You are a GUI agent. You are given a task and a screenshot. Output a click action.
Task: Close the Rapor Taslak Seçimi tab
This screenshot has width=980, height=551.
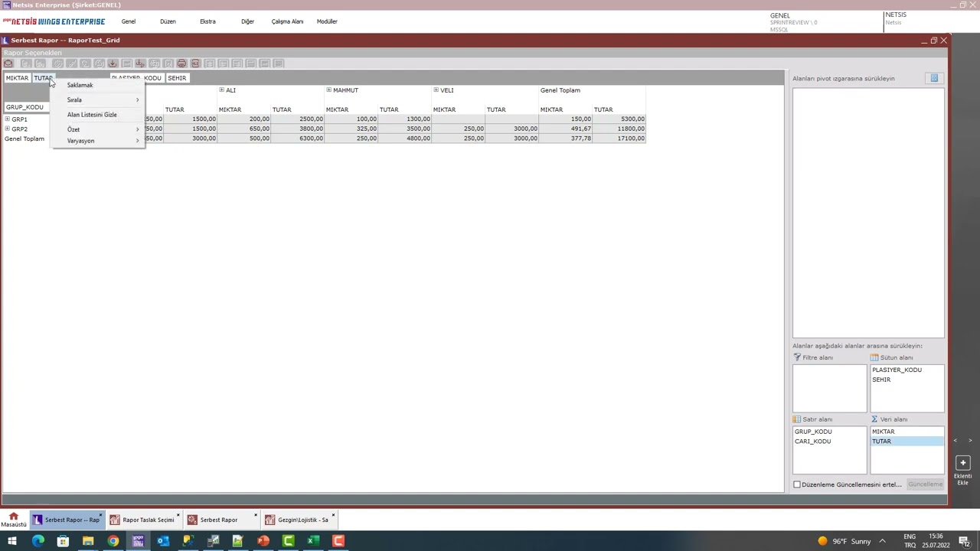[x=178, y=515]
